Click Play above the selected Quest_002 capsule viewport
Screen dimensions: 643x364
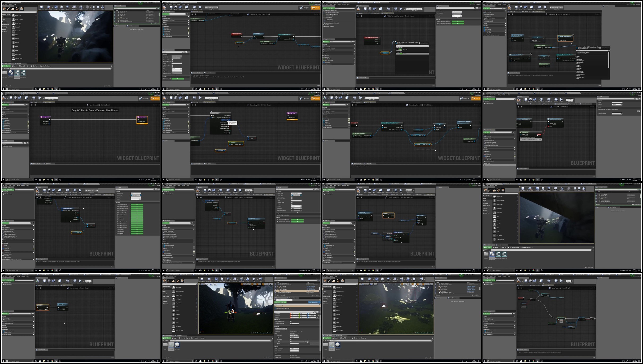point(254,280)
